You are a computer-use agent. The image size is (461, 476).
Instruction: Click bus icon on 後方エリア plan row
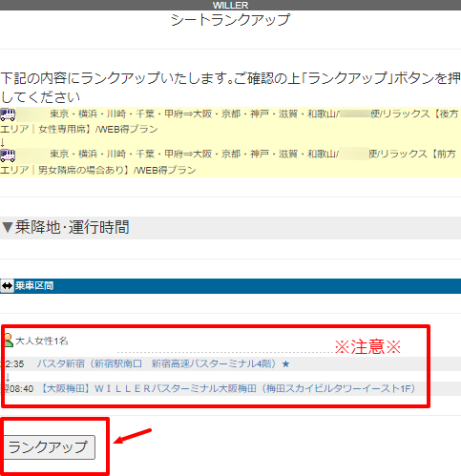pyautogui.click(x=8, y=114)
